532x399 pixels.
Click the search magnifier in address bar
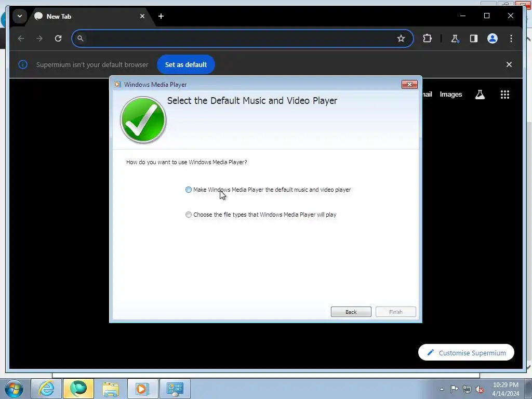tap(80, 38)
